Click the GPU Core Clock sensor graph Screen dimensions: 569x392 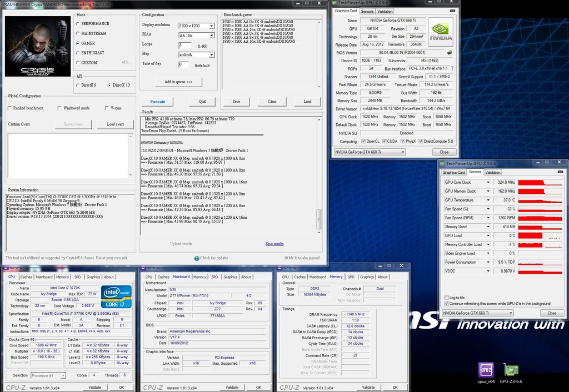[x=540, y=183]
